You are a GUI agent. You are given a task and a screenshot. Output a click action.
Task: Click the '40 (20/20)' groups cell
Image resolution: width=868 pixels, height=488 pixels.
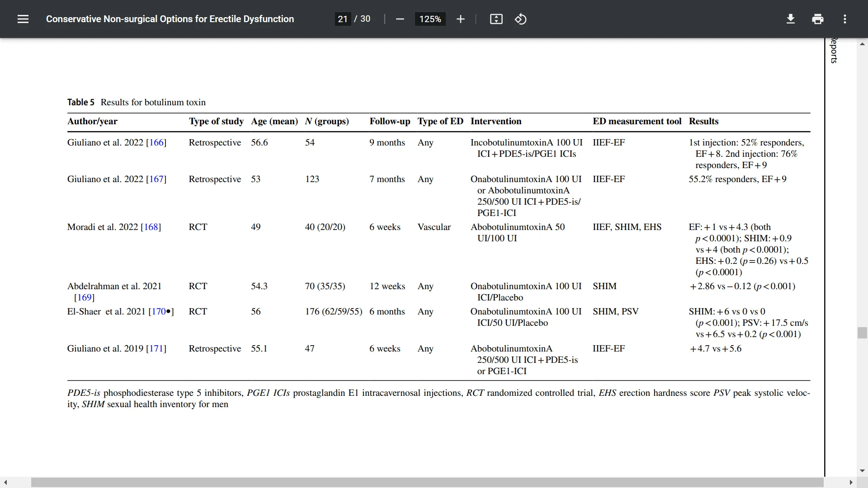tap(325, 227)
